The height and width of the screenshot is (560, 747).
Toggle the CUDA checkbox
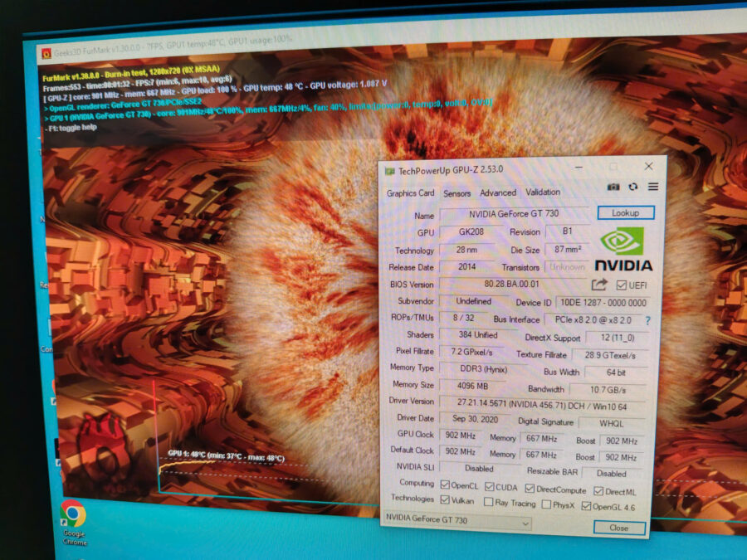pyautogui.click(x=489, y=487)
